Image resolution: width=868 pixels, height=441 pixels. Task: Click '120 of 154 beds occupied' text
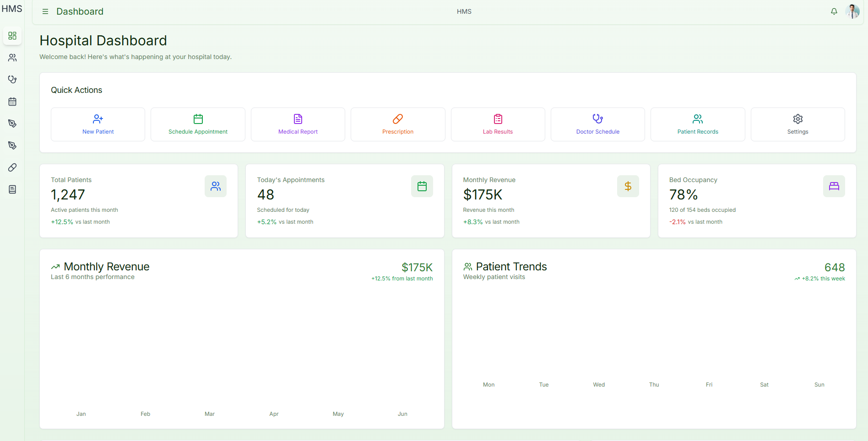702,210
